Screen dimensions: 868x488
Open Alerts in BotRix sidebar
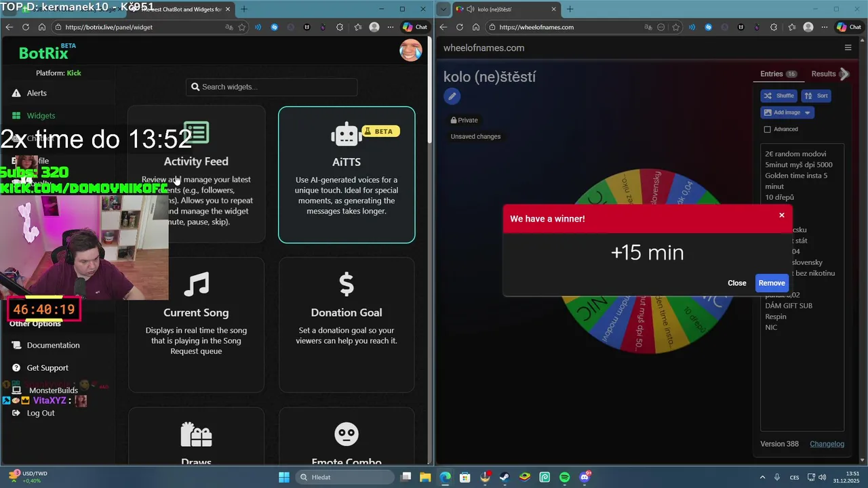click(37, 93)
